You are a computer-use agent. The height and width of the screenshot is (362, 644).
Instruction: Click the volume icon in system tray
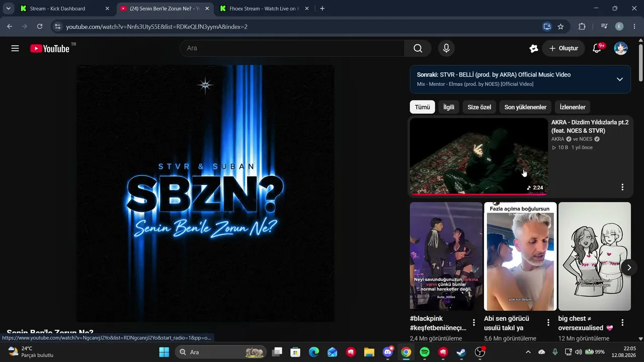coord(578,352)
